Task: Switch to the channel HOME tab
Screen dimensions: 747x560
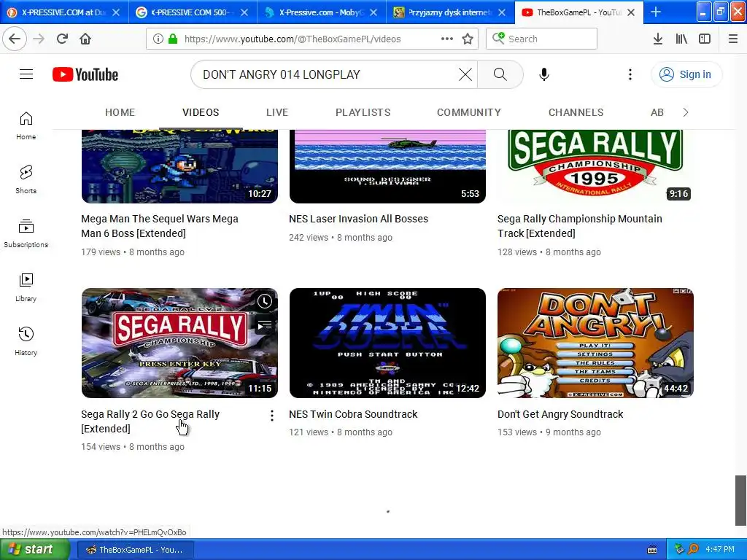Action: pos(120,112)
